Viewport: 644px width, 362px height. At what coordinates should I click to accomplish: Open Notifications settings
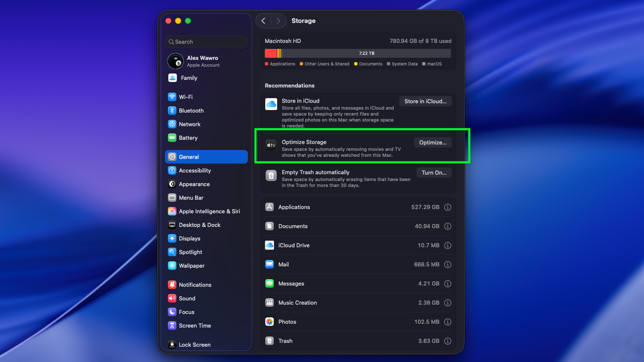(x=206, y=285)
